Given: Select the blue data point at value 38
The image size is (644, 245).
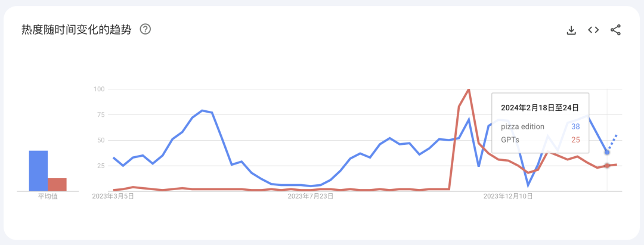Looking at the screenshot, I should [607, 152].
